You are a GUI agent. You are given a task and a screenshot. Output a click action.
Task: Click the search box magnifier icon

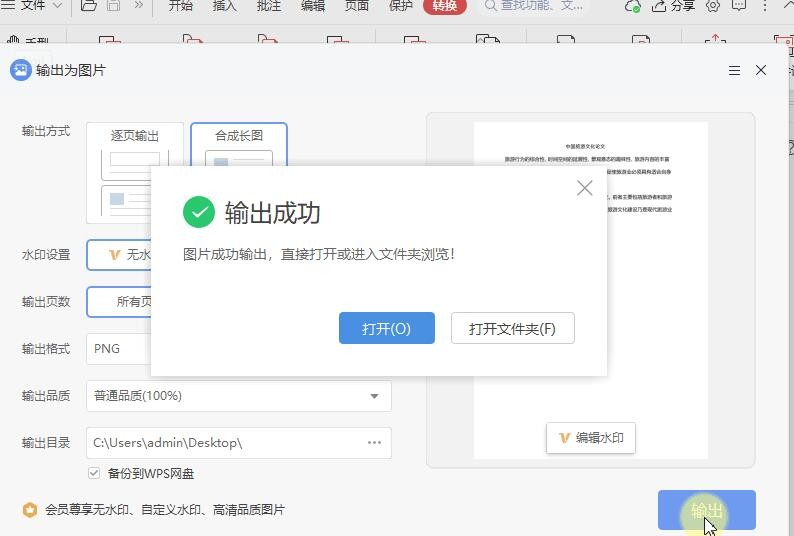pos(491,6)
